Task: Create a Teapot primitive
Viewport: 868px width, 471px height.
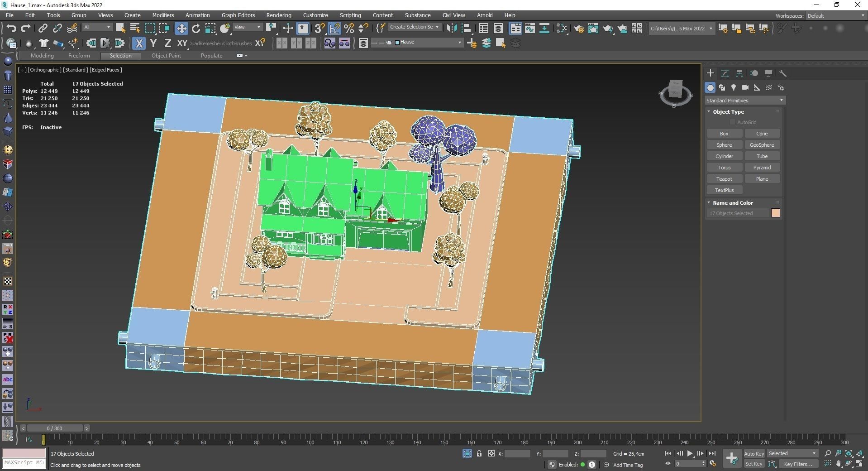Action: point(724,179)
